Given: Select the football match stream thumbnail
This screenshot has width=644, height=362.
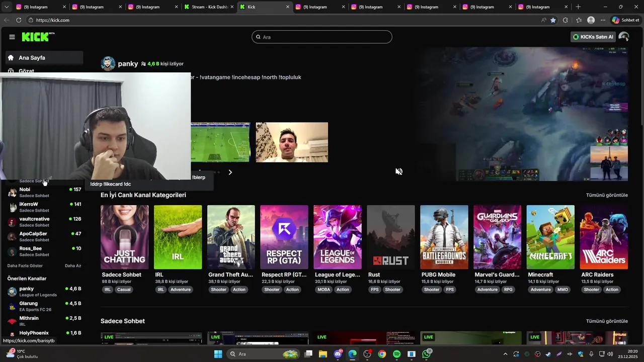Looking at the screenshot, I should point(220,142).
